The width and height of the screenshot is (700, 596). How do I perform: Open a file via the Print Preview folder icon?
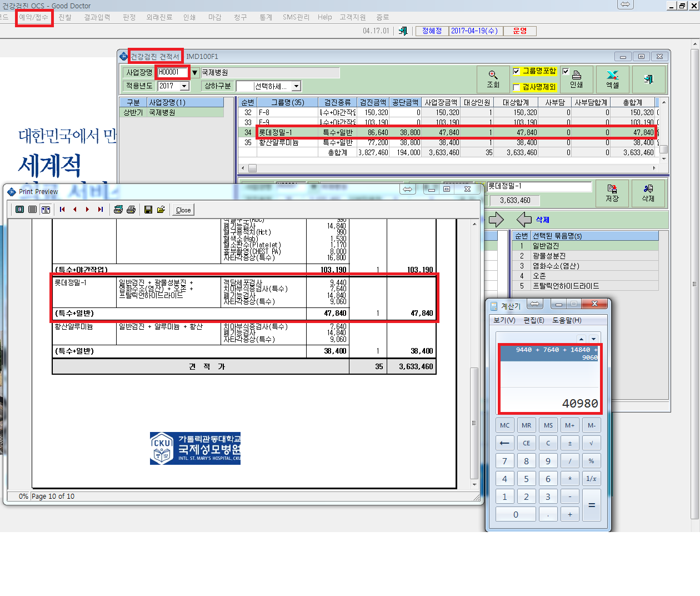161,210
